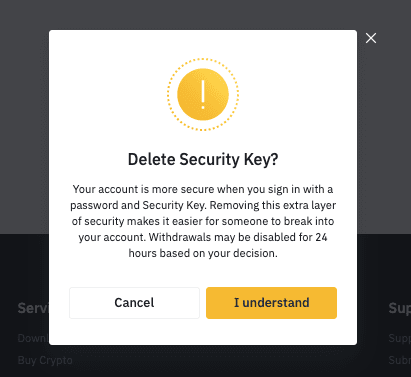Viewport: 411px width, 377px height.
Task: Open the truncated "Supp" footer link
Action: coord(400,338)
